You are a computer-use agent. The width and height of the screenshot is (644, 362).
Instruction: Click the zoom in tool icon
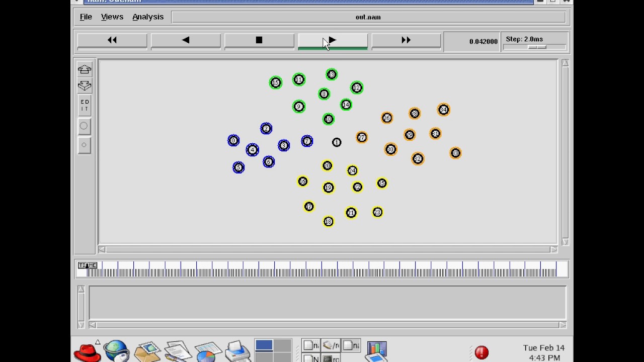pyautogui.click(x=85, y=69)
